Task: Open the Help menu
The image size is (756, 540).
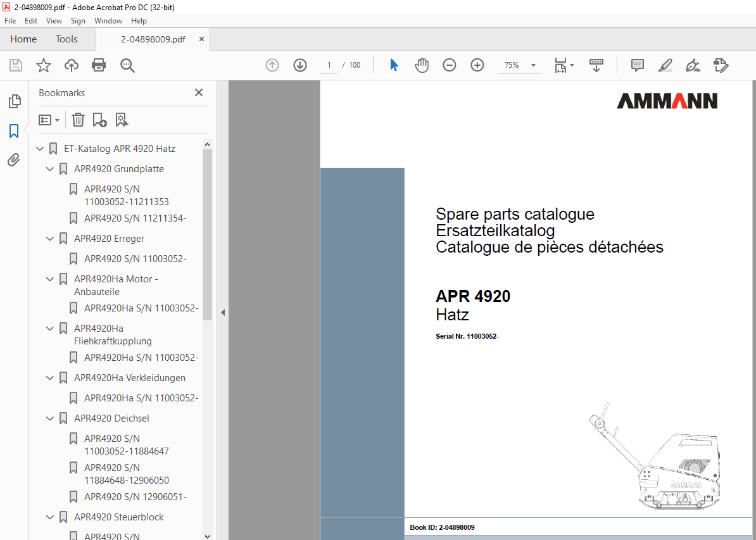Action: [139, 21]
